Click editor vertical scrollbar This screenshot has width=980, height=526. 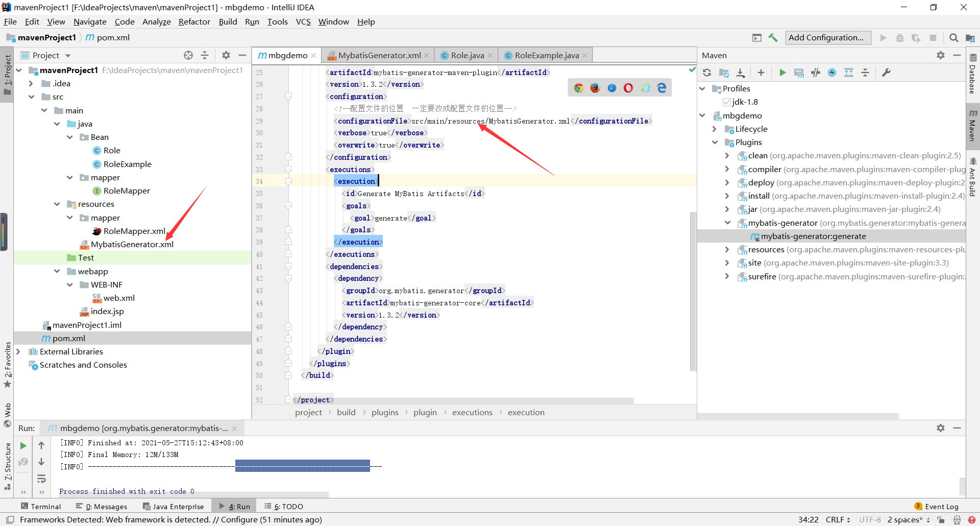[x=693, y=291]
